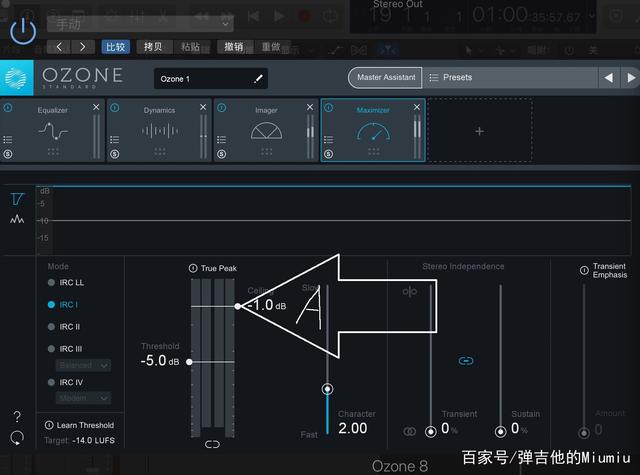Click the Sustain slider handle

pyautogui.click(x=500, y=431)
